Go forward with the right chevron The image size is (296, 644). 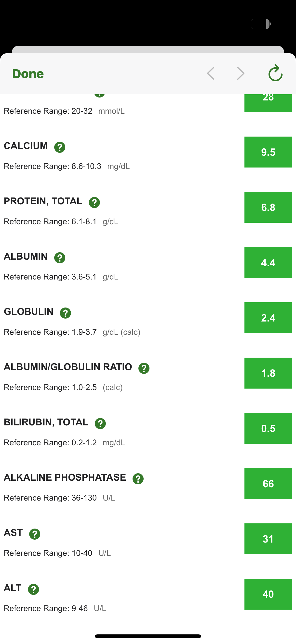click(x=241, y=73)
